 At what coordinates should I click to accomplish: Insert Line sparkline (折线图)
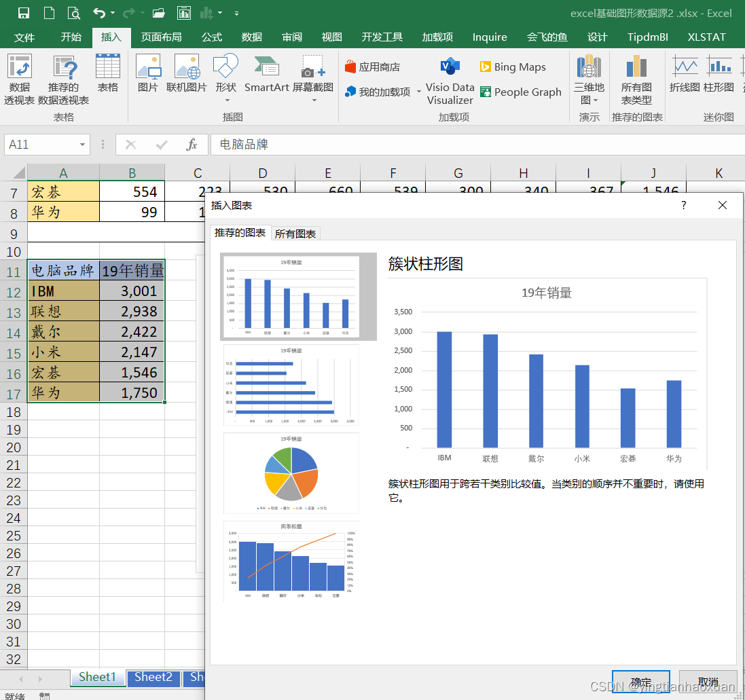click(x=685, y=73)
